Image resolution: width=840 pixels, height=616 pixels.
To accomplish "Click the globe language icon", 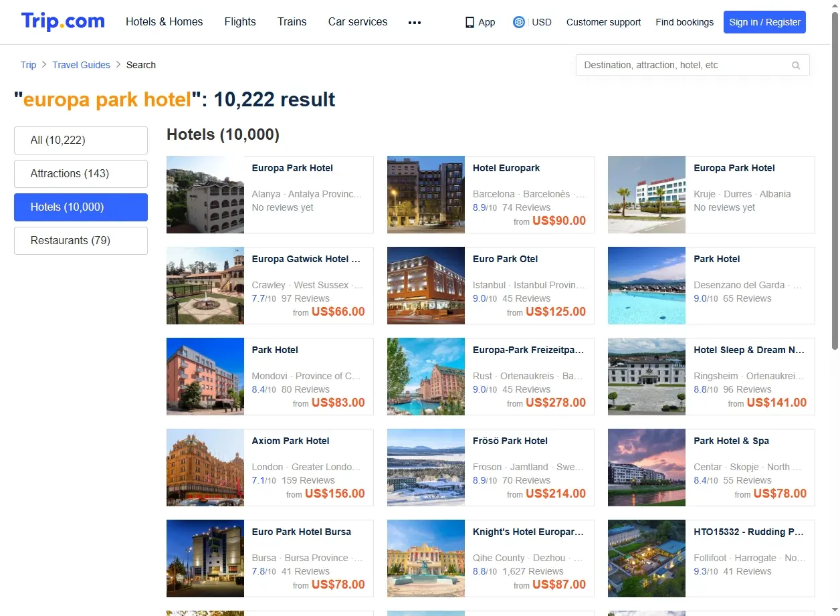I will pyautogui.click(x=518, y=22).
